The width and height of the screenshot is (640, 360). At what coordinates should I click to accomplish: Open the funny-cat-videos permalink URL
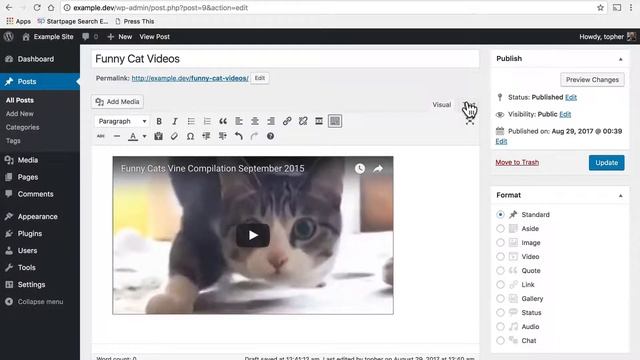(x=190, y=78)
